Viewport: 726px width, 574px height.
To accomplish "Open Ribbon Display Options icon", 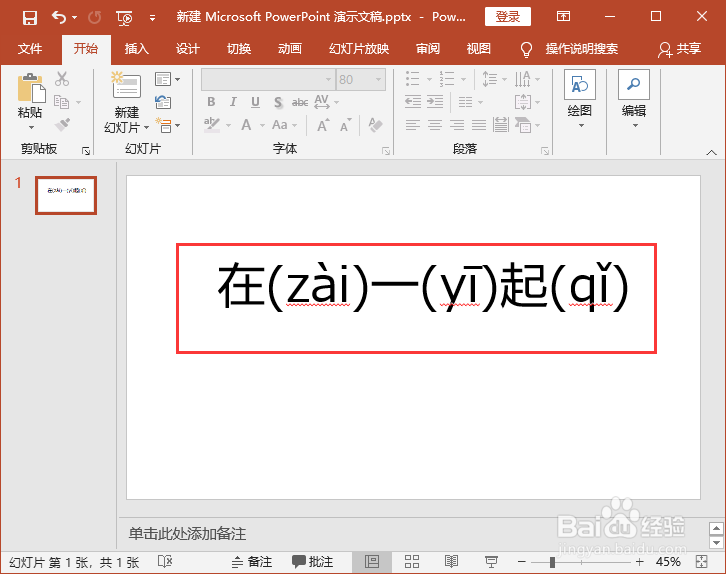I will [x=563, y=17].
